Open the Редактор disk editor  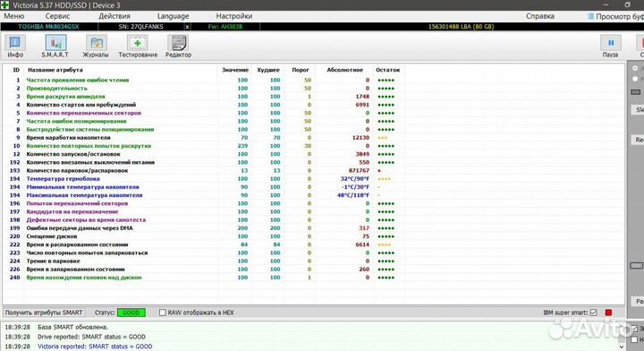pos(178,47)
